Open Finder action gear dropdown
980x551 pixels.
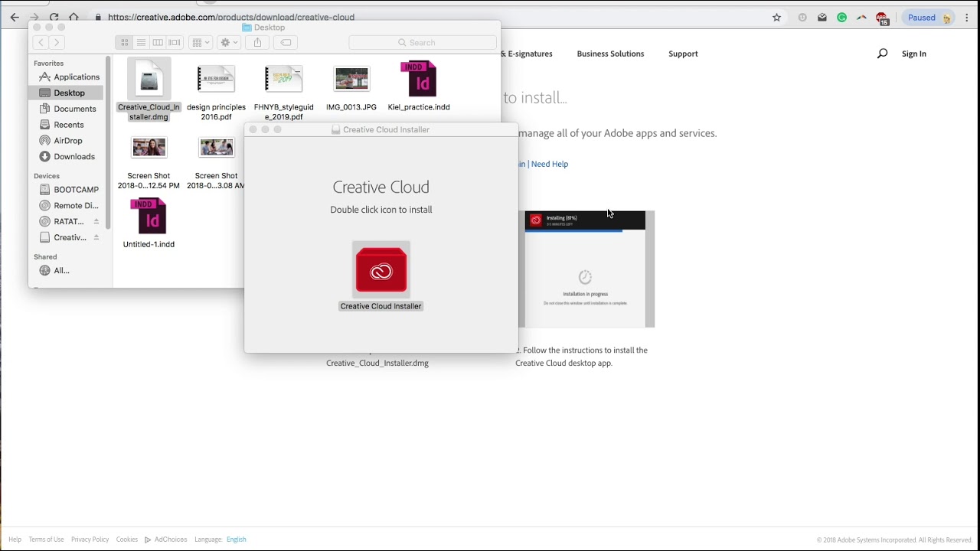tap(228, 43)
